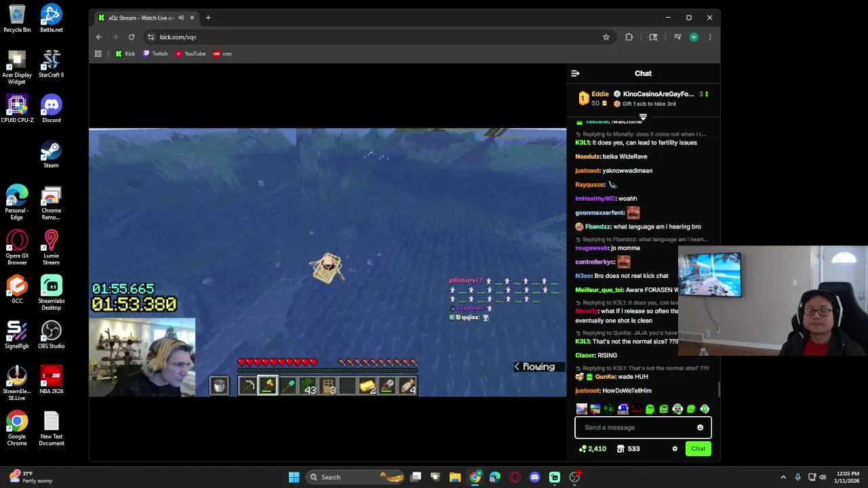Open Recycle Bin on desktop
The width and height of the screenshot is (868, 488).
tap(17, 19)
